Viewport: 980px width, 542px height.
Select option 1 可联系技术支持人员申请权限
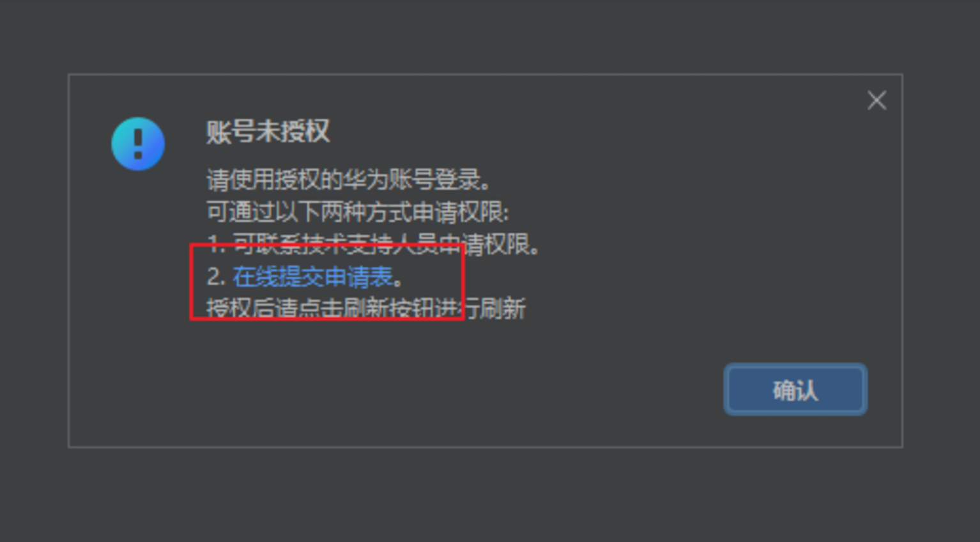pyautogui.click(x=373, y=244)
